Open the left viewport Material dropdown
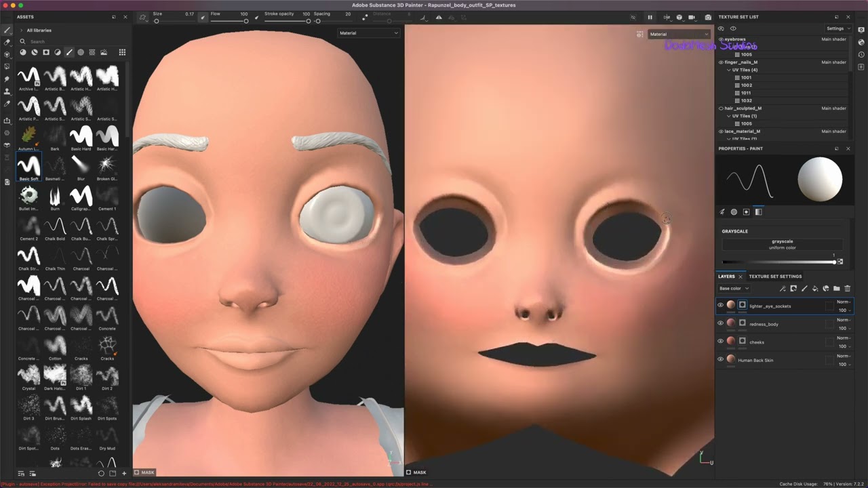The image size is (868, 488). click(368, 33)
